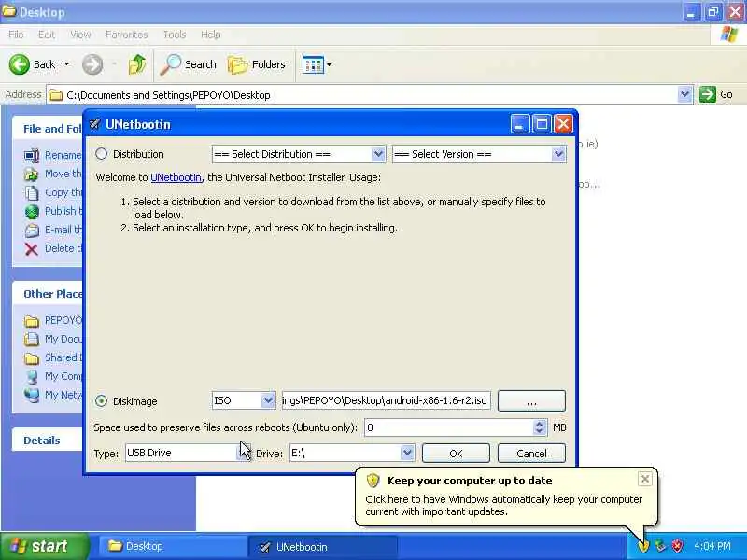
Task: Click the Copy this file icon
Action: 32,192
